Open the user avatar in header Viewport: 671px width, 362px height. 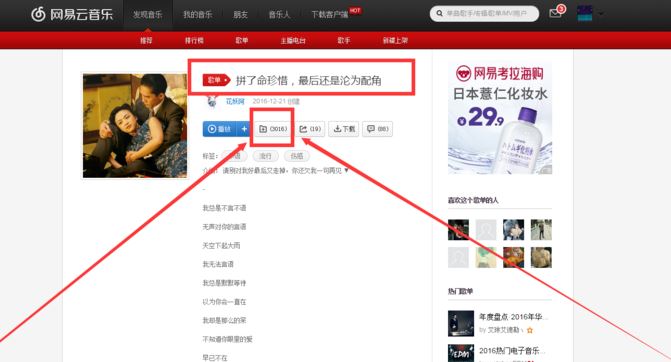pos(585,13)
